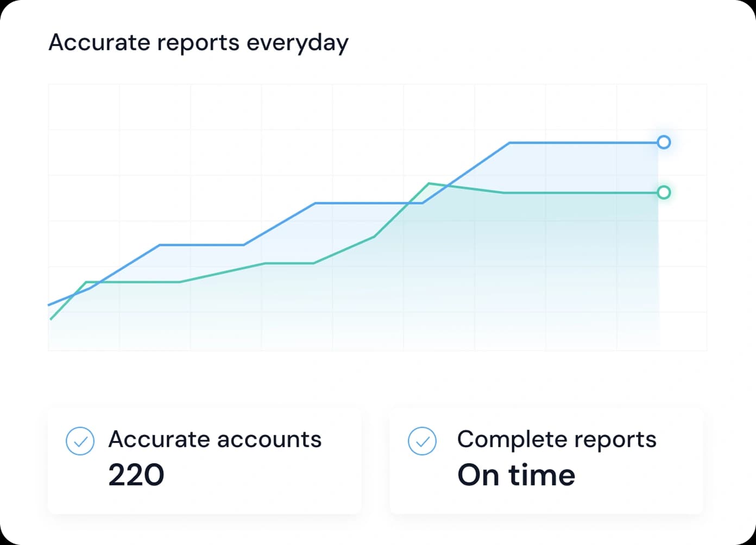Click the green line's first flat segment

(133, 282)
